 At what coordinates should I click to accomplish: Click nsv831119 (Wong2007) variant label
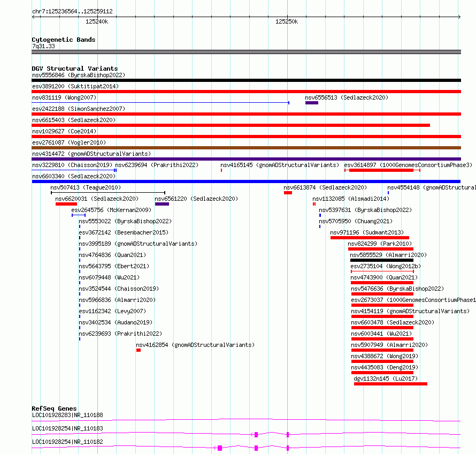[x=64, y=97]
